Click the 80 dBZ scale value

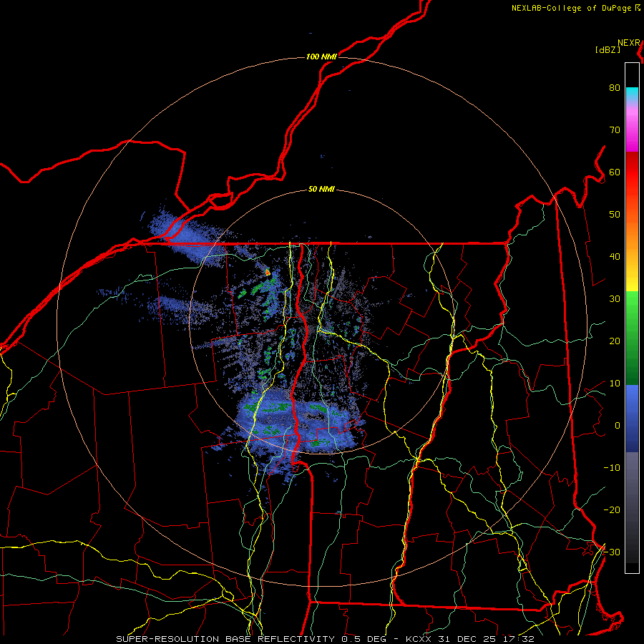point(615,88)
